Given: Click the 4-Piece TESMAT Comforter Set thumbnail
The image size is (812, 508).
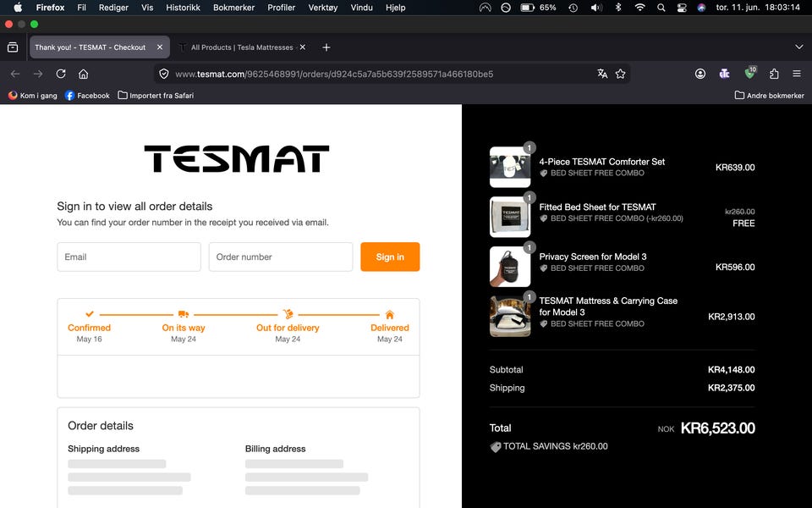Looking at the screenshot, I should [x=510, y=167].
